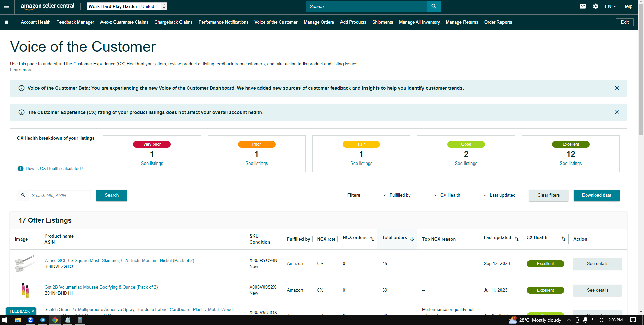Click the Winco Mesh Skimmer thumbnail
Viewport: 644px width, 325px height.
(25, 263)
